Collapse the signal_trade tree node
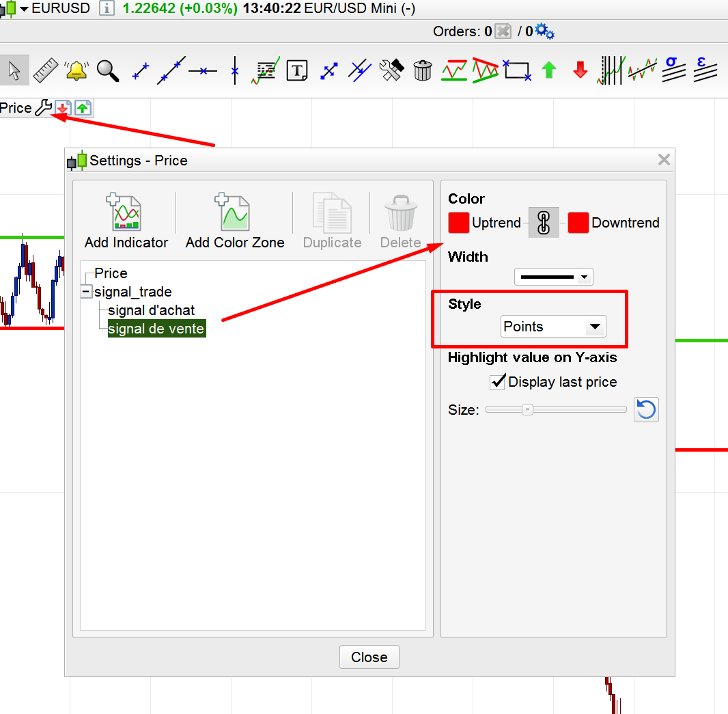 coord(86,292)
